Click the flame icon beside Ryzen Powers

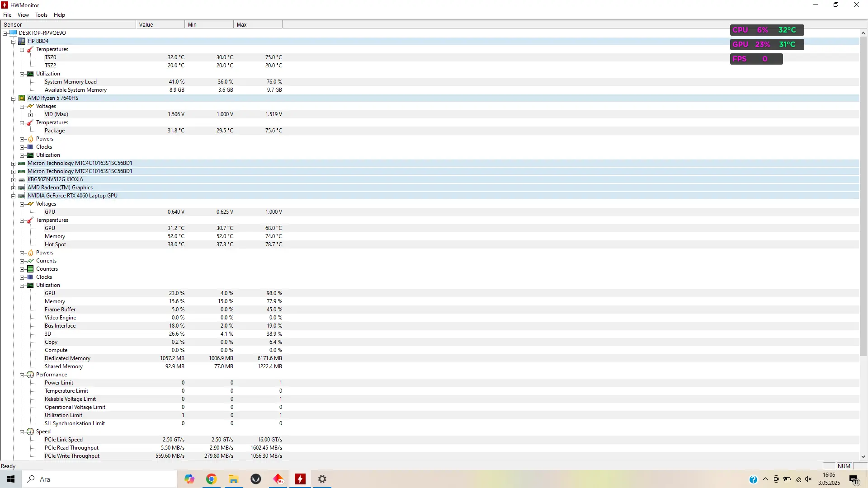click(x=30, y=139)
